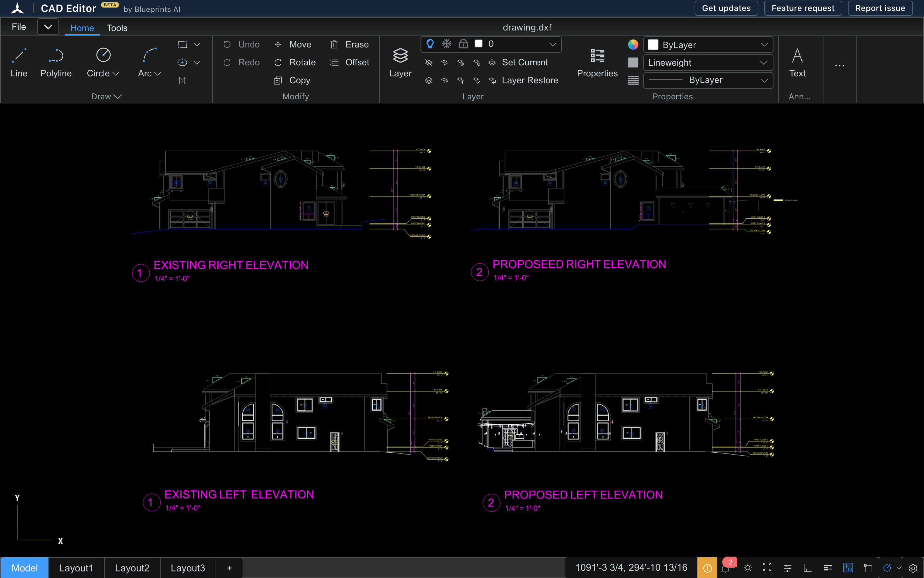Screen dimensions: 924x578
Task: Toggle layer 0 lock padlock
Action: (x=463, y=44)
